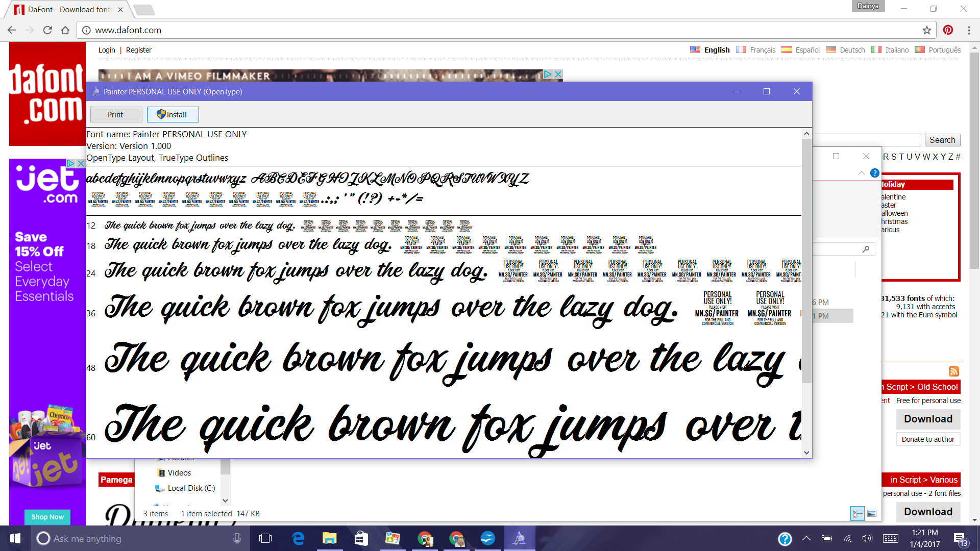Open the volume control icon

pos(867,538)
